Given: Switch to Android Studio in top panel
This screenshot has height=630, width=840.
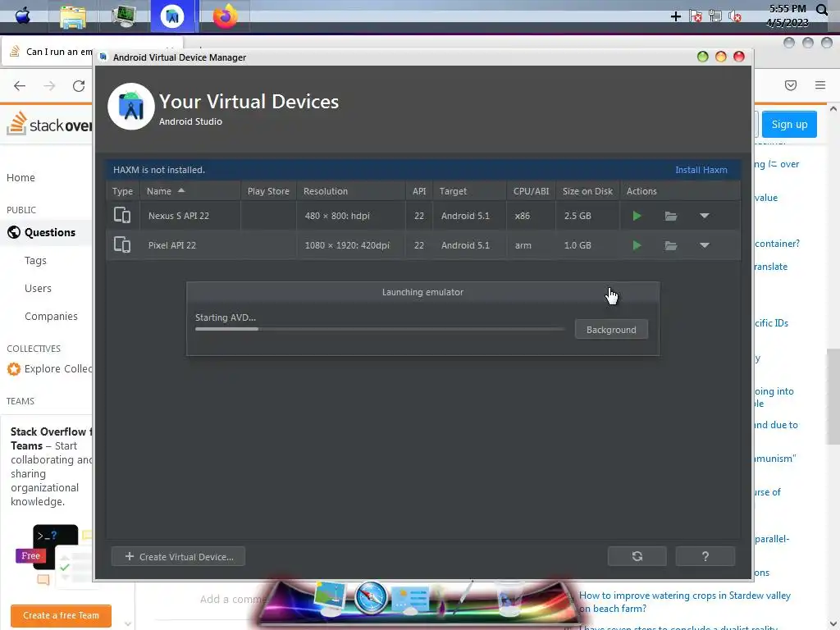Looking at the screenshot, I should tap(172, 16).
